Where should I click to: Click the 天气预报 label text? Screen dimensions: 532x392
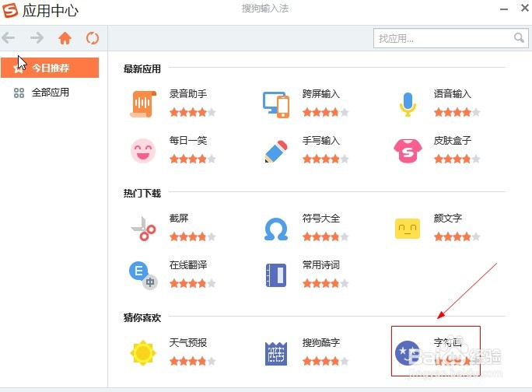point(188,342)
